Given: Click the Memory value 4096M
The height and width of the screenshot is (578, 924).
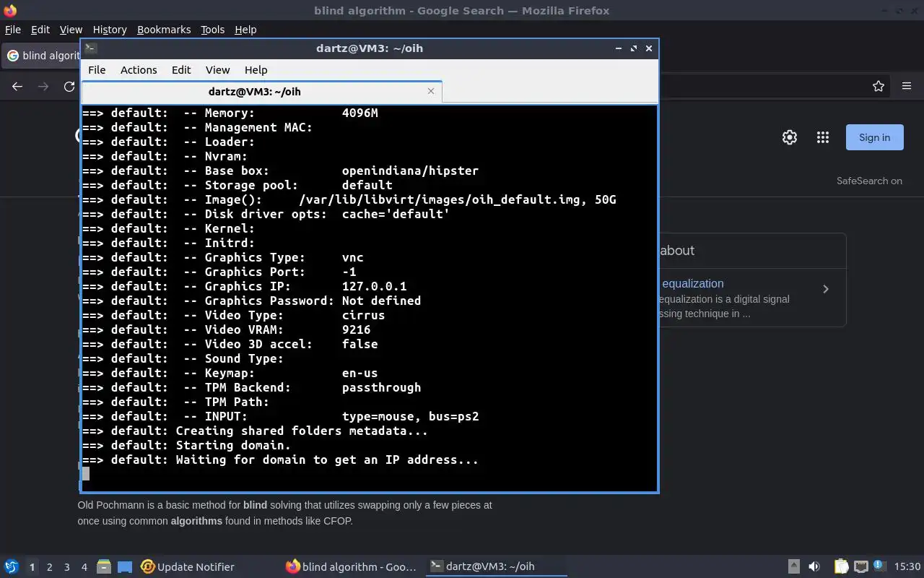Looking at the screenshot, I should click(359, 113).
